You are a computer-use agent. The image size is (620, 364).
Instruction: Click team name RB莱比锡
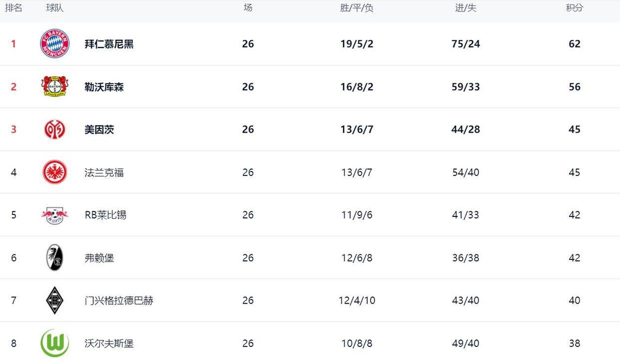[105, 215]
